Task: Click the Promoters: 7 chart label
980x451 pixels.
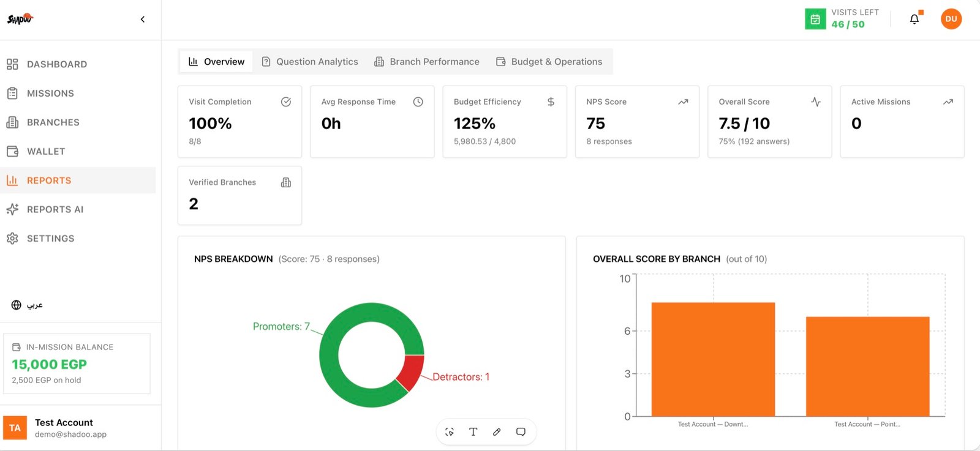Action: click(281, 327)
